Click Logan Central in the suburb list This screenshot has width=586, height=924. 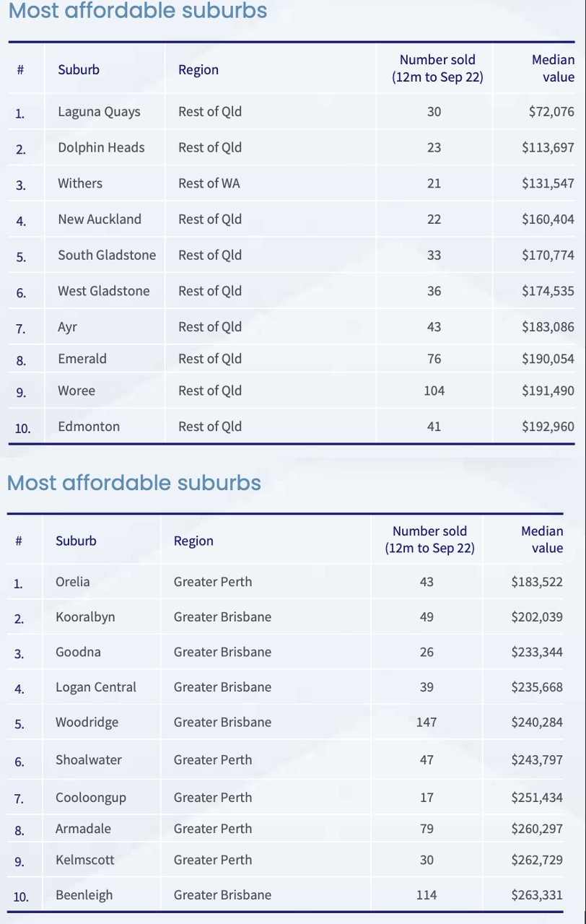coord(96,687)
